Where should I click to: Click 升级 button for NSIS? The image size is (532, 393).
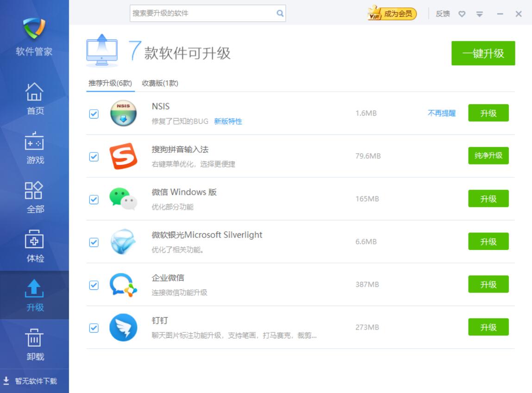(488, 113)
